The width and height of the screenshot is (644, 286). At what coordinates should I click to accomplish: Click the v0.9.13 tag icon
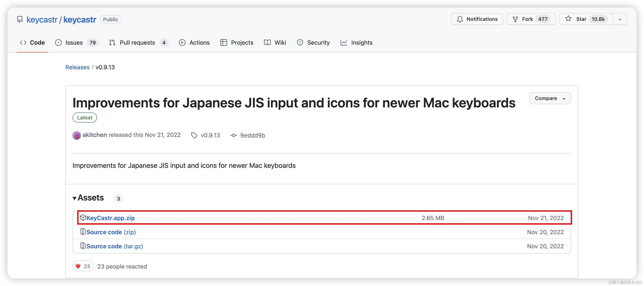pyautogui.click(x=194, y=135)
